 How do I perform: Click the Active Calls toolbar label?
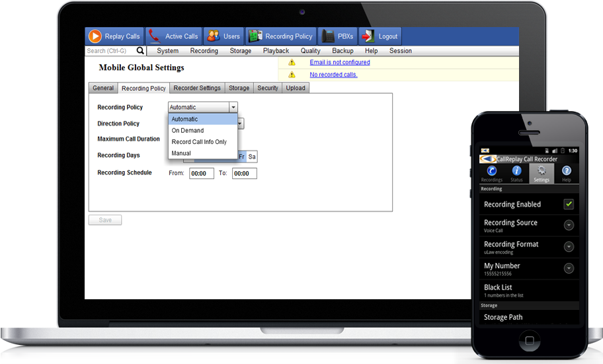182,36
